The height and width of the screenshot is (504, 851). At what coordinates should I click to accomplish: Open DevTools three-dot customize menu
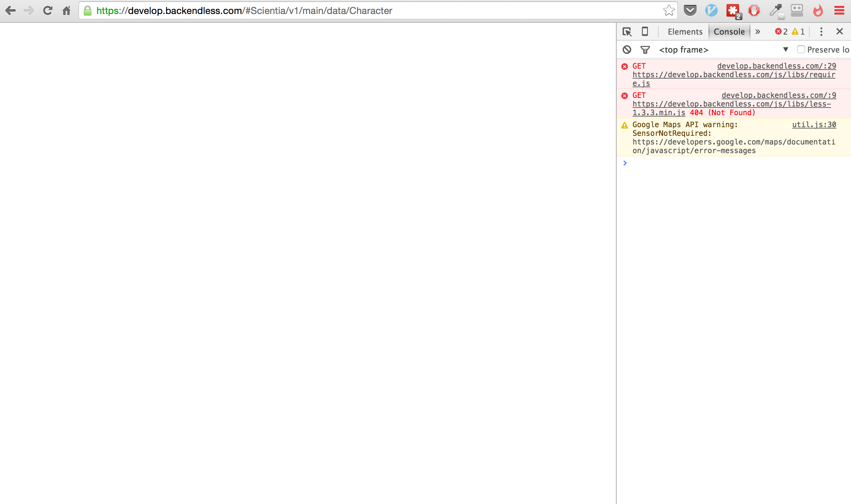coord(821,32)
